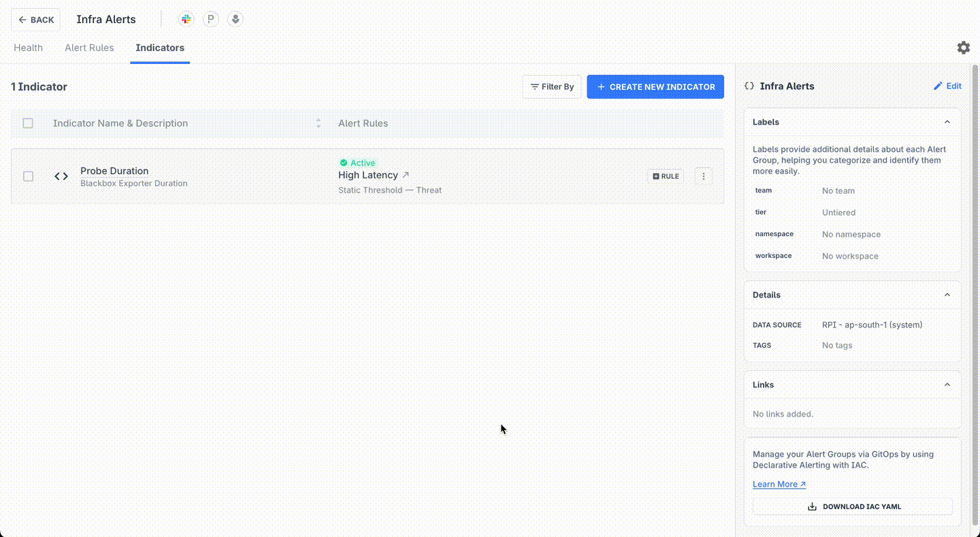The width and height of the screenshot is (980, 537).
Task: Click the code brackets icon beside Probe Duration
Action: click(61, 176)
